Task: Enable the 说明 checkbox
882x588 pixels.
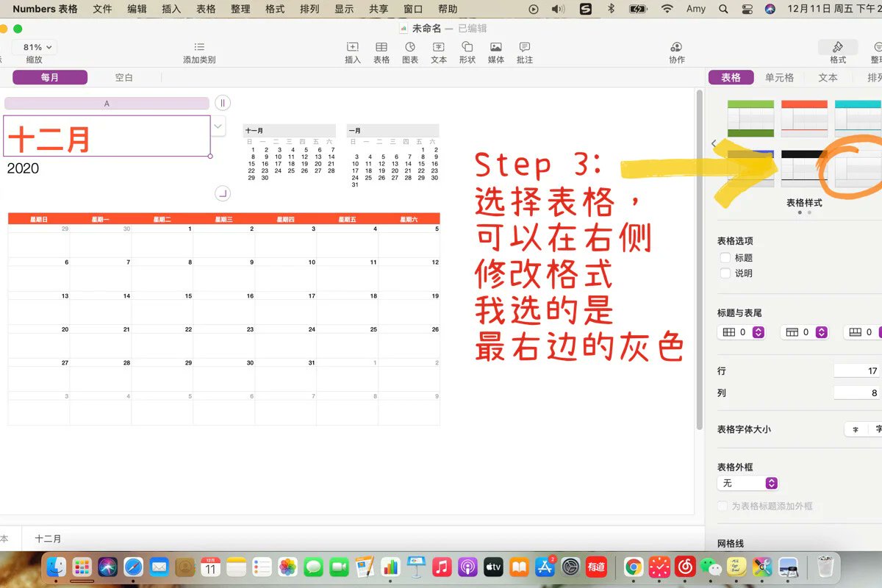Action: pos(725,273)
